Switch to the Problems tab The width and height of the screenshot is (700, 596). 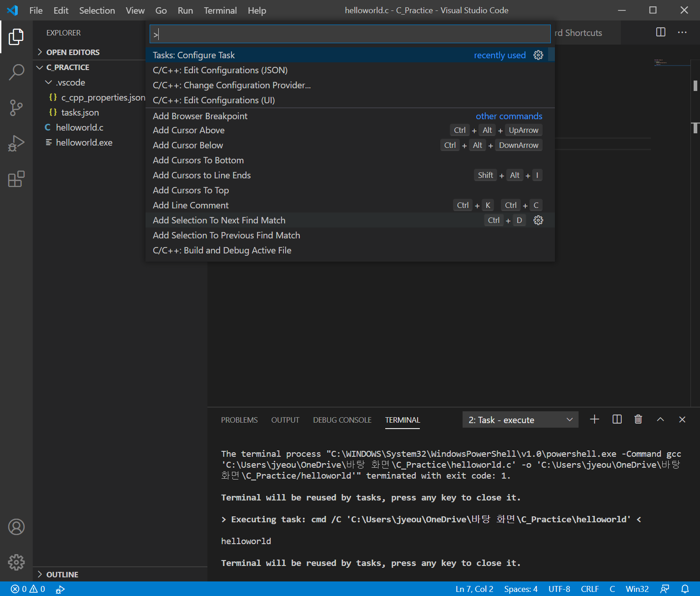pos(239,420)
